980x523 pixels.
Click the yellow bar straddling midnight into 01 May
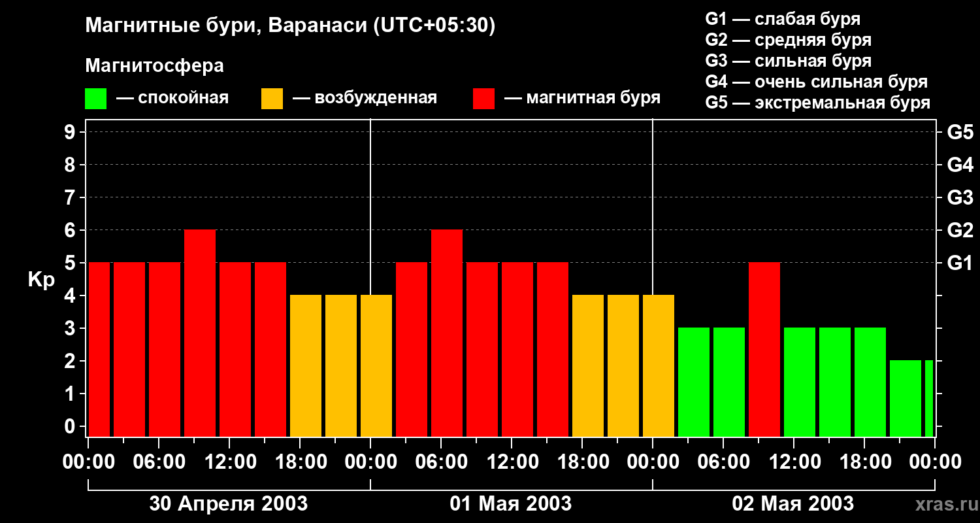(x=376, y=366)
